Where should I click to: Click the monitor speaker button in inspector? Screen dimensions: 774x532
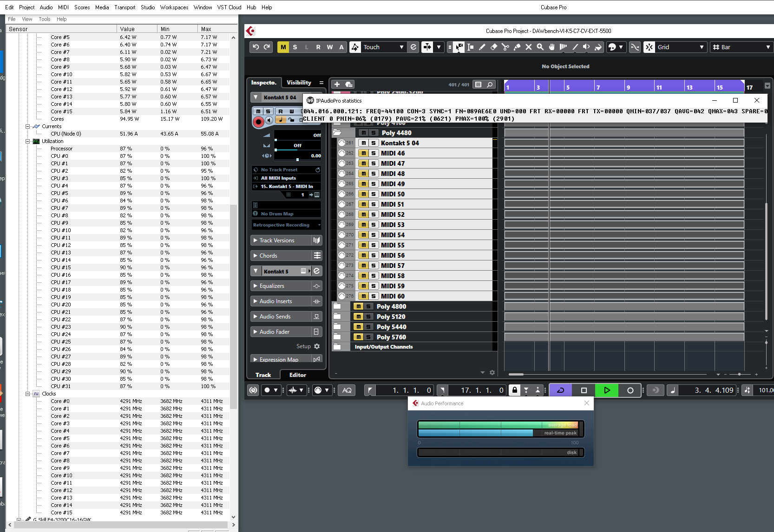(x=269, y=121)
